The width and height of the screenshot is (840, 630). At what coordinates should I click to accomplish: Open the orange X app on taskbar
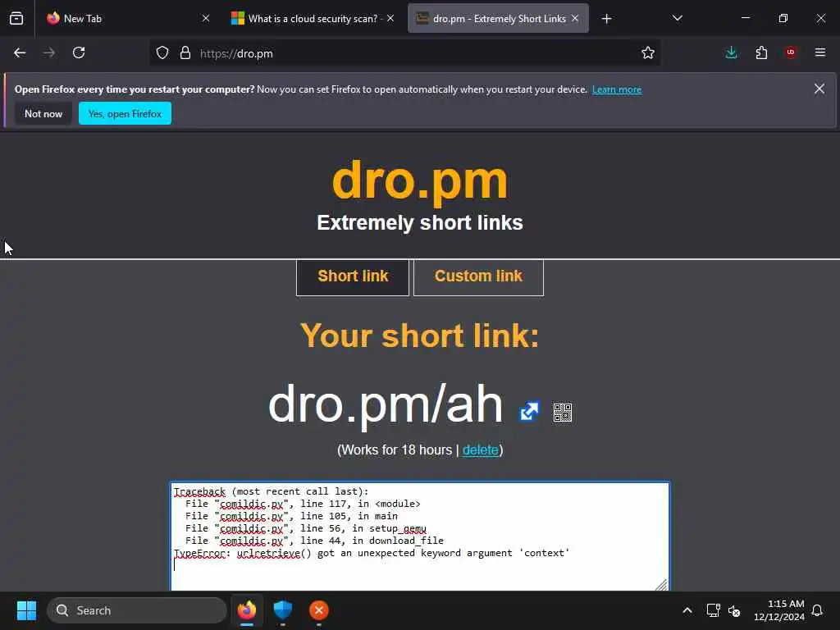[x=319, y=610]
